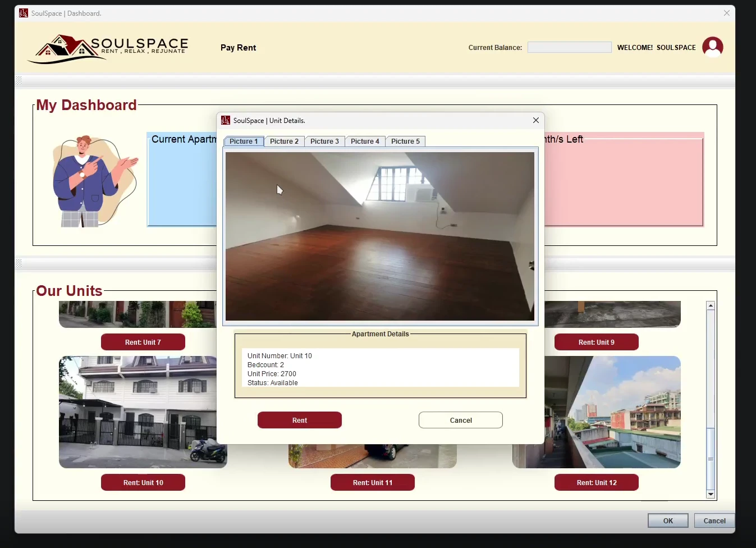Switch to the Picture 4 tab

pos(365,141)
